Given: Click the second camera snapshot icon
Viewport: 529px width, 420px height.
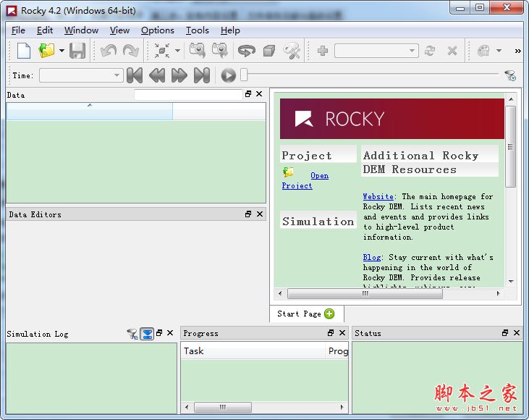Looking at the screenshot, I should point(219,50).
